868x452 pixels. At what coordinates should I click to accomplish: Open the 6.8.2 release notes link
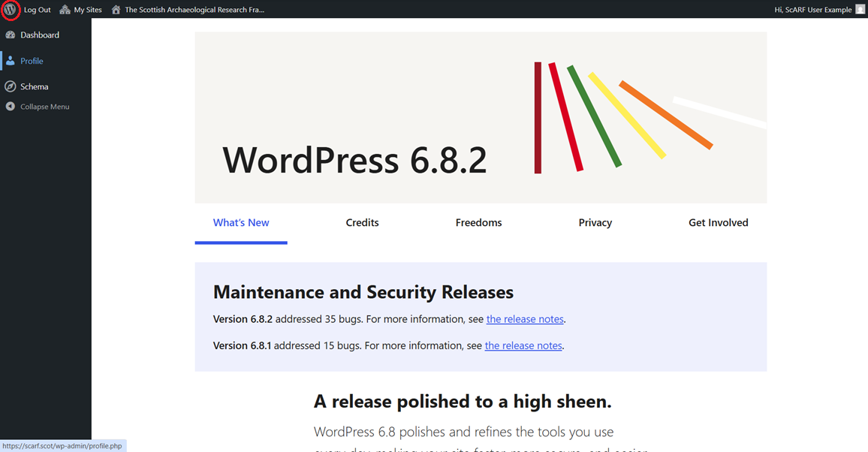click(525, 318)
